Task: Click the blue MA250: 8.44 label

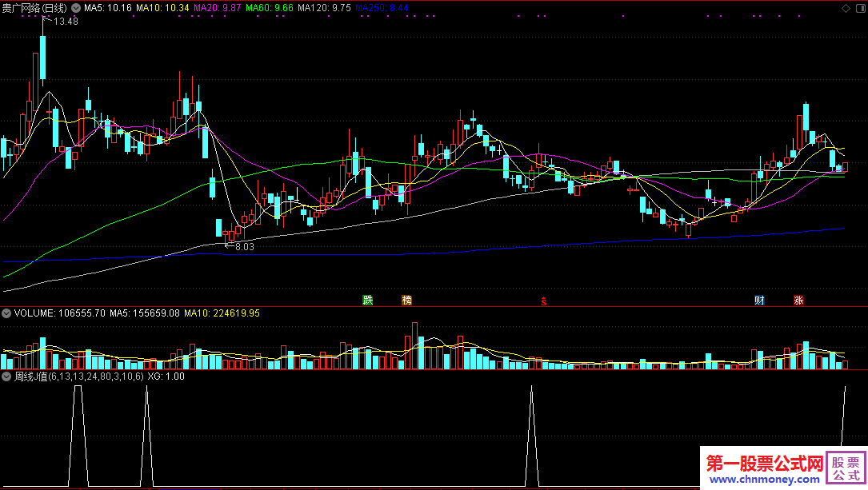Action: pos(382,8)
